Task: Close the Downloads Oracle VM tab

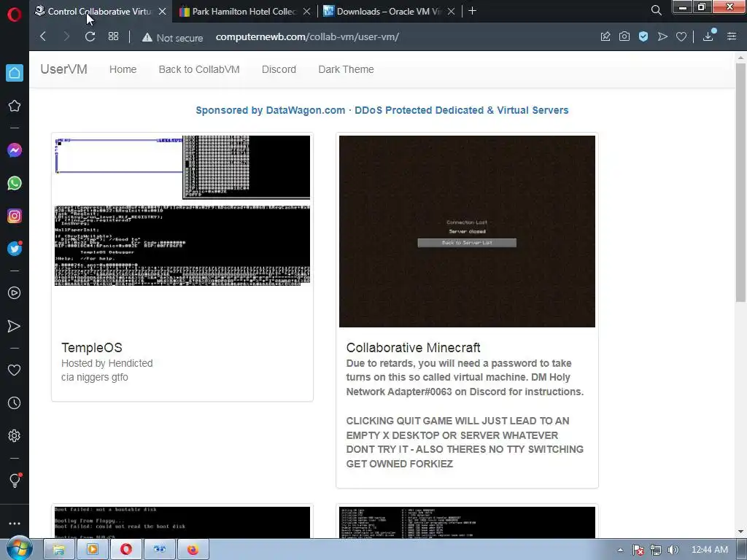Action: [x=451, y=12]
